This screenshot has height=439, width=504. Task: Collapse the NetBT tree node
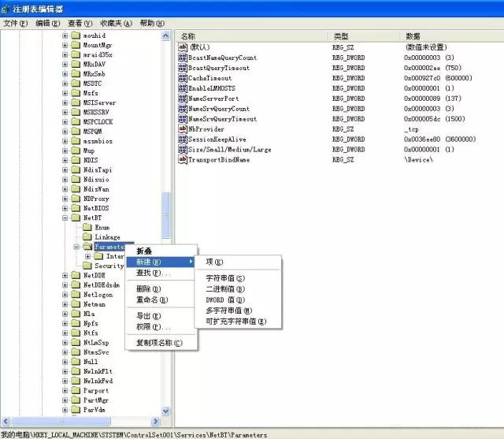(65, 217)
